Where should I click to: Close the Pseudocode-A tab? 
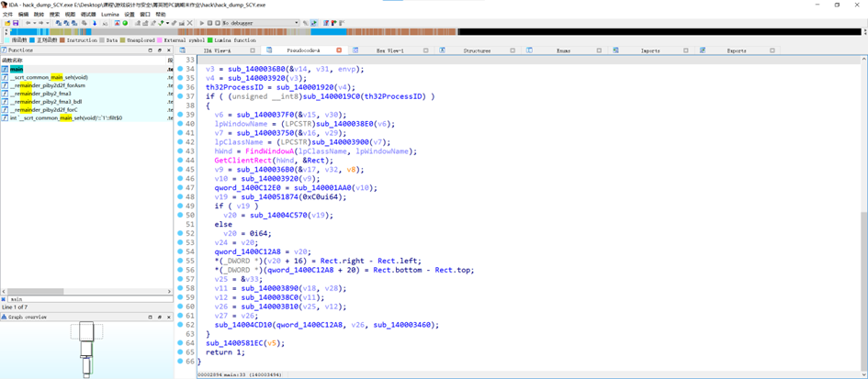(339, 50)
